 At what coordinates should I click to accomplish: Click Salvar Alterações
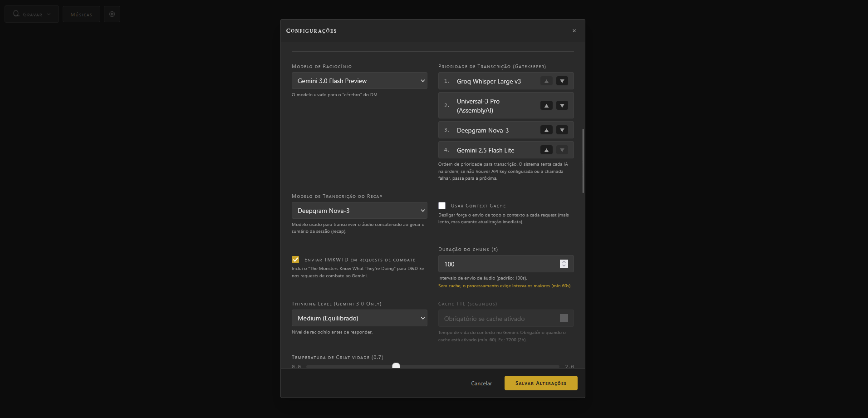540,383
